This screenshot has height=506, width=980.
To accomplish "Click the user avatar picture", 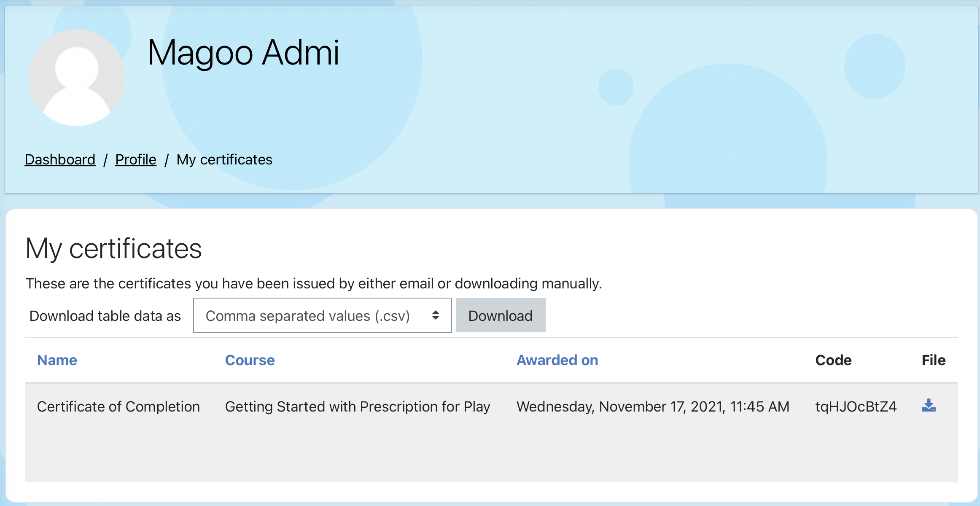I will coord(77,78).
